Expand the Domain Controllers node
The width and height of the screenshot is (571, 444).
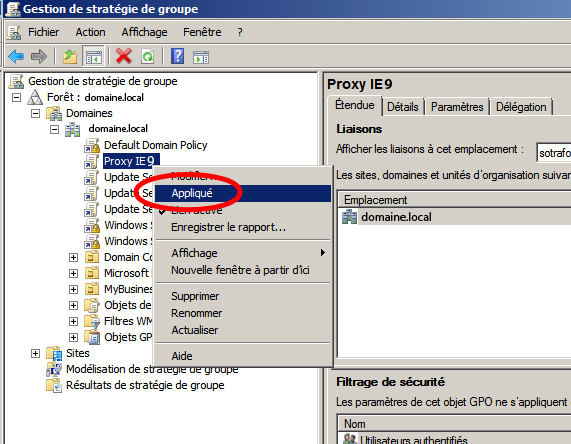pos(73,258)
